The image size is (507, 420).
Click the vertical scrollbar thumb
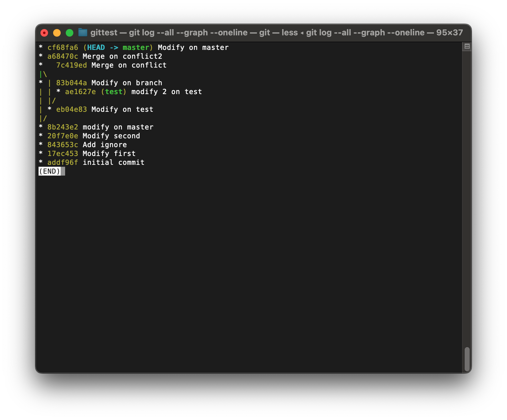467,359
